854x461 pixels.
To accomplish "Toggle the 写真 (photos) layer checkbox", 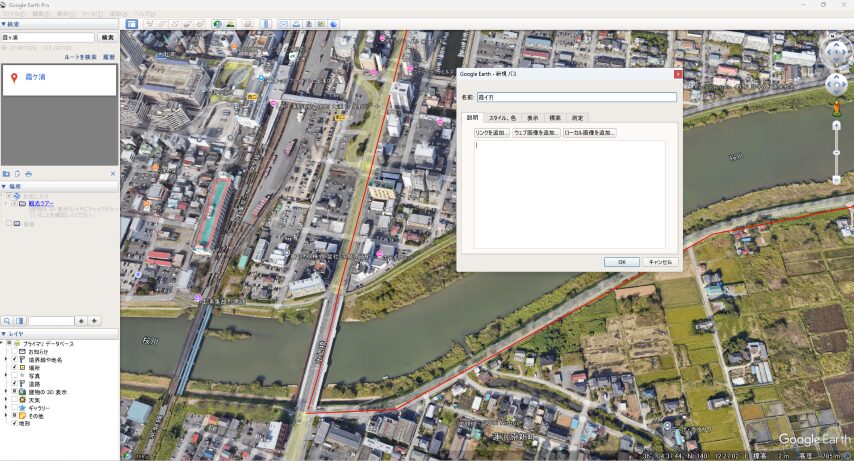I will pyautogui.click(x=14, y=374).
